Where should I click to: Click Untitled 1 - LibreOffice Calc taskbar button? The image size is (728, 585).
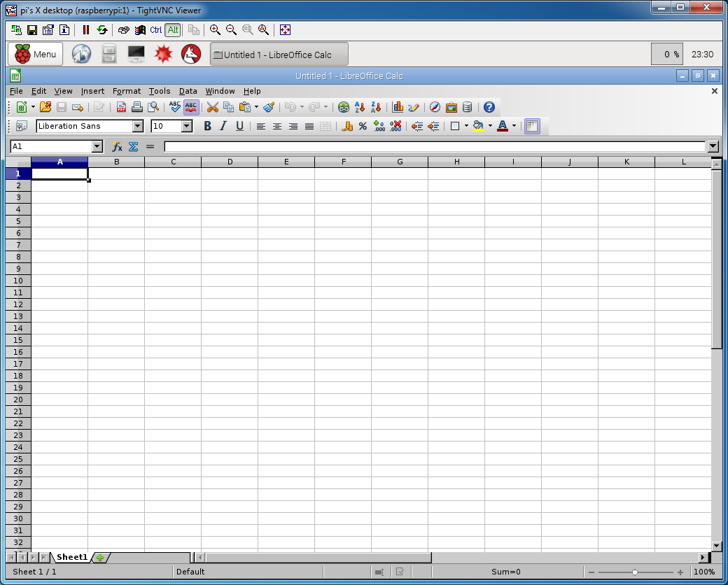click(279, 55)
